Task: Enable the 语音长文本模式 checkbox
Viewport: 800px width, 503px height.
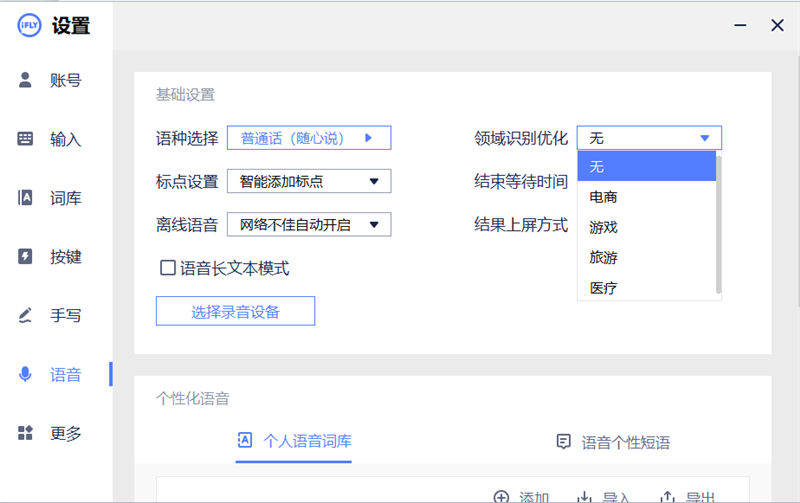Action: 168,268
